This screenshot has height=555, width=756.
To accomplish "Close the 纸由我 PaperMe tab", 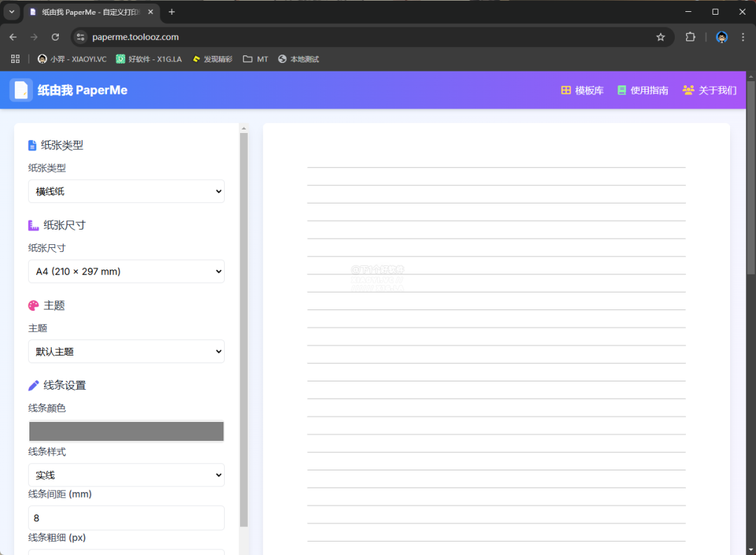I will 150,12.
